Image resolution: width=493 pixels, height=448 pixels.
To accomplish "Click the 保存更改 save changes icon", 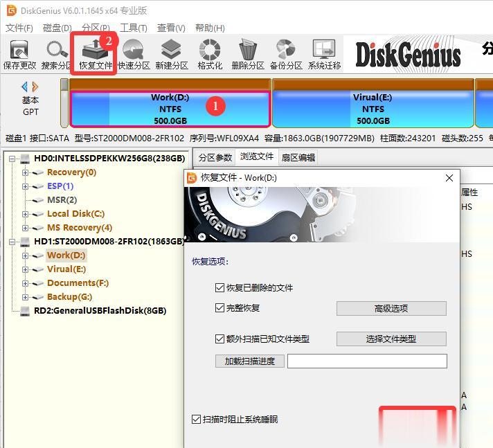I will tap(19, 55).
